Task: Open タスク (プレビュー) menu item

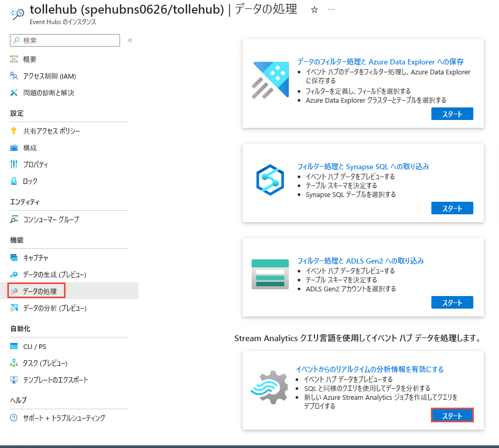Action: [x=45, y=363]
